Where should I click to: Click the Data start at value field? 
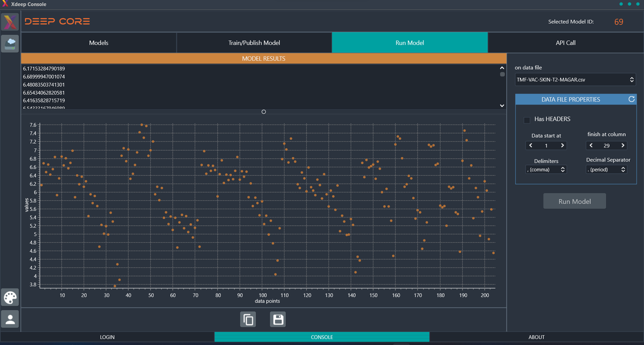coord(546,145)
